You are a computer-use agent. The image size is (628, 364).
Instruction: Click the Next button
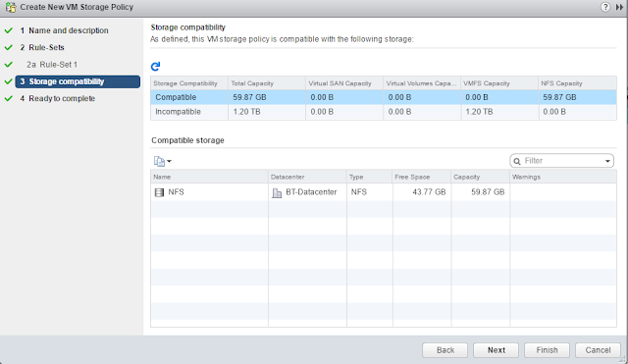(496, 350)
